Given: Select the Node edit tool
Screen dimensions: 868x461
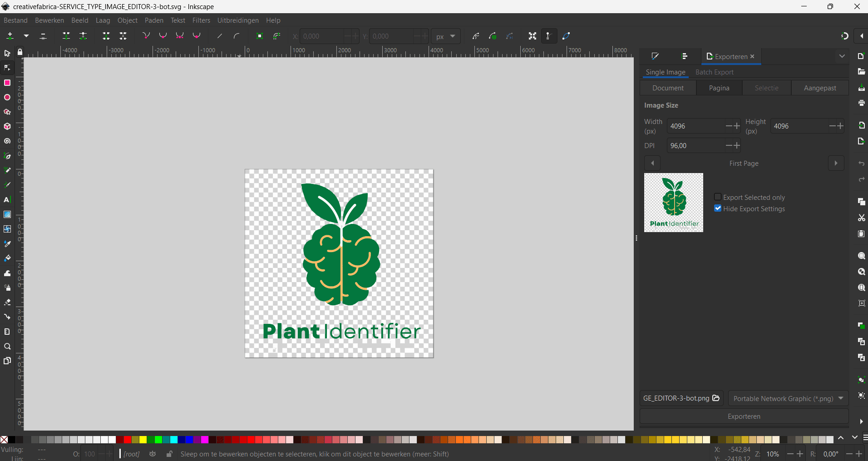Looking at the screenshot, I should coord(7,68).
